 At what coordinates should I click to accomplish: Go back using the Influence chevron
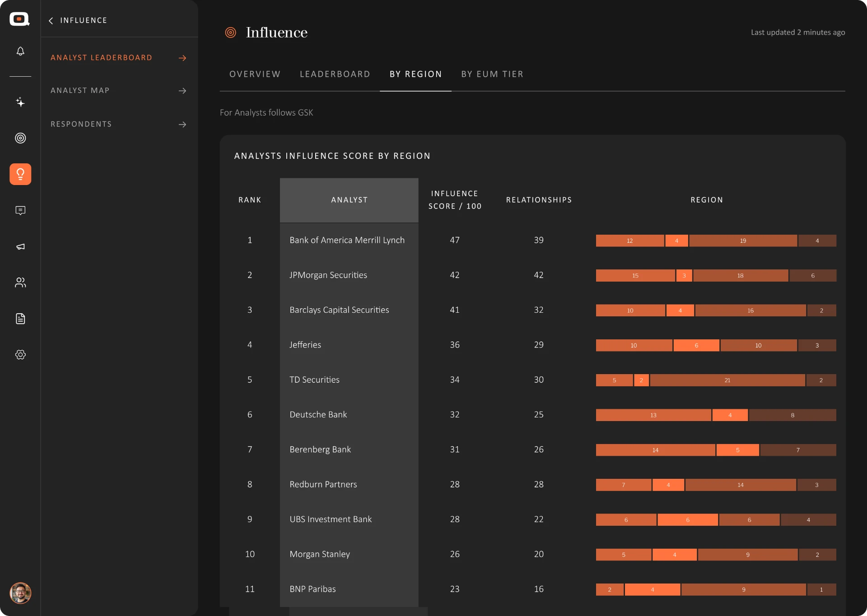click(51, 20)
